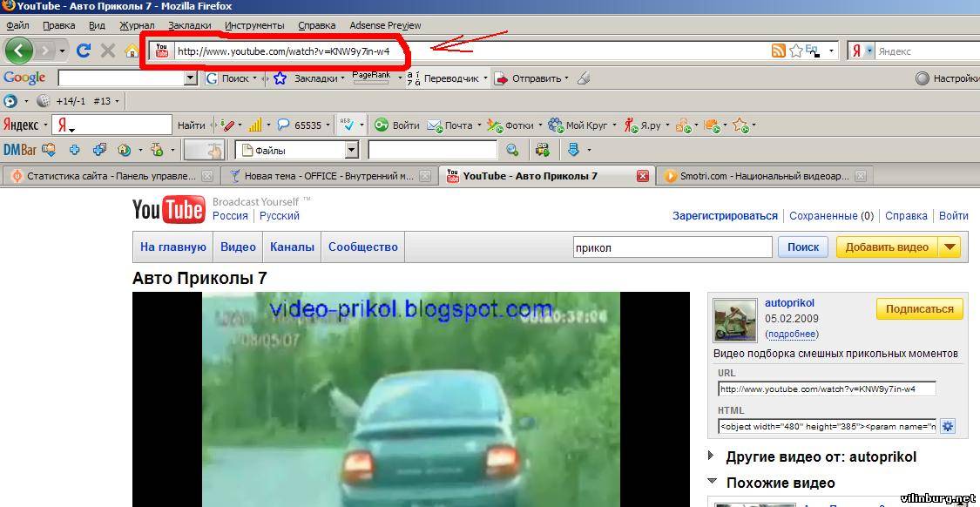Expand Другие видео от: autoprikol section
Screen dimensions: 980x507
(713, 456)
